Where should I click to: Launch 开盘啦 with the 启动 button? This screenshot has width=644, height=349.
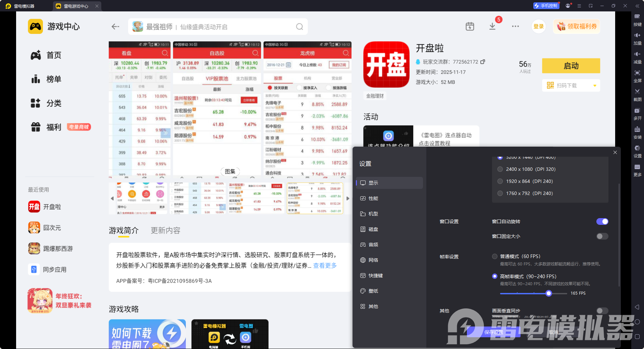pos(571,66)
